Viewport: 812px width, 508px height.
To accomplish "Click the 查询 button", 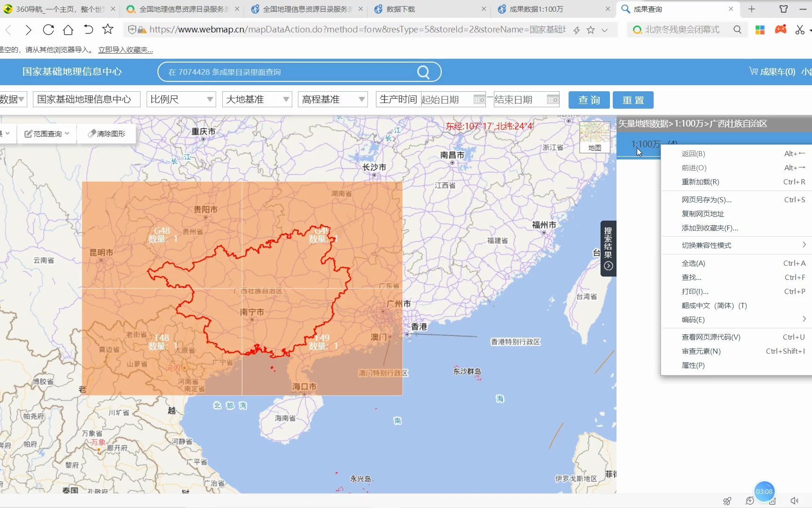I will pyautogui.click(x=589, y=100).
